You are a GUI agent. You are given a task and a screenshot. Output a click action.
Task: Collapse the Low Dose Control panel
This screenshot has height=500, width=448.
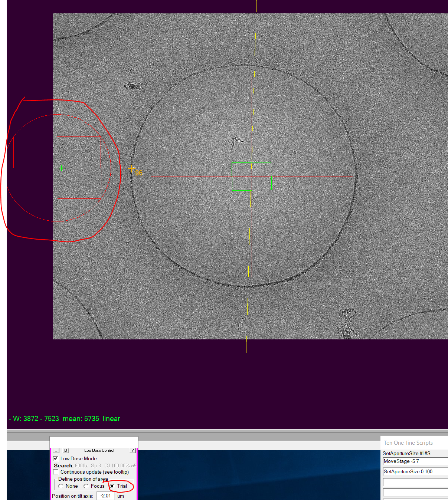coord(56,450)
